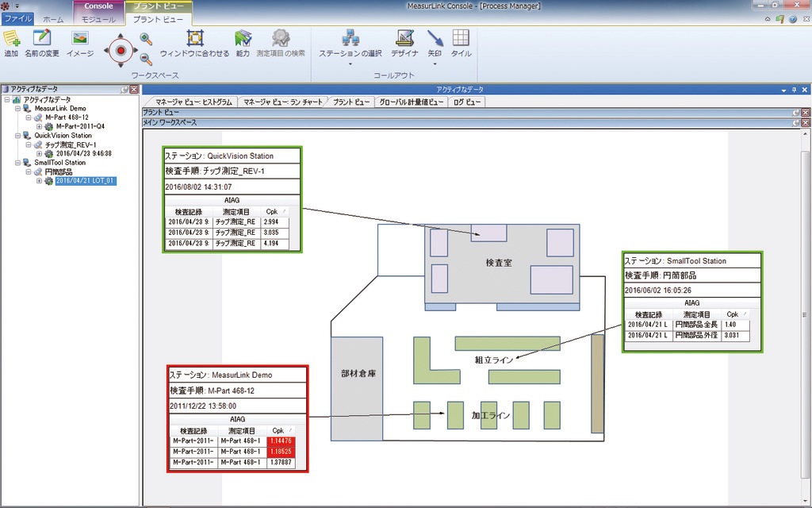The height and width of the screenshot is (508, 812).
Task: Select the SmallTool Station tree item
Action: (x=60, y=162)
